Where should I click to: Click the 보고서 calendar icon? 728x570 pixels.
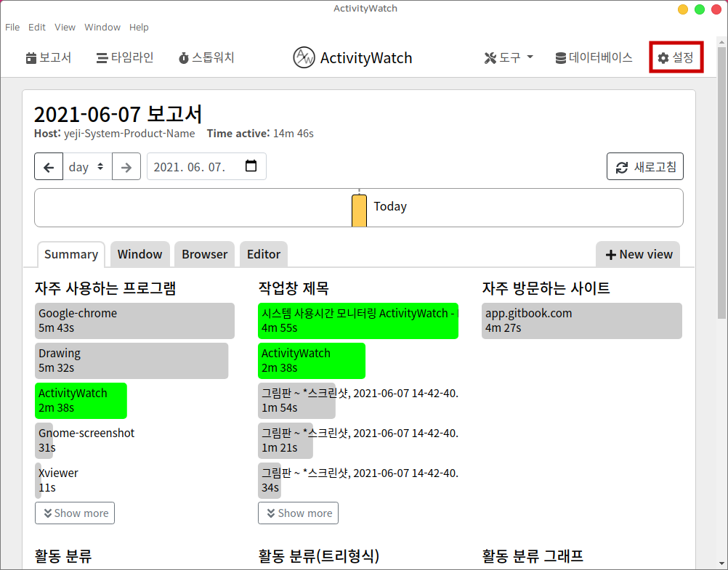tap(31, 58)
